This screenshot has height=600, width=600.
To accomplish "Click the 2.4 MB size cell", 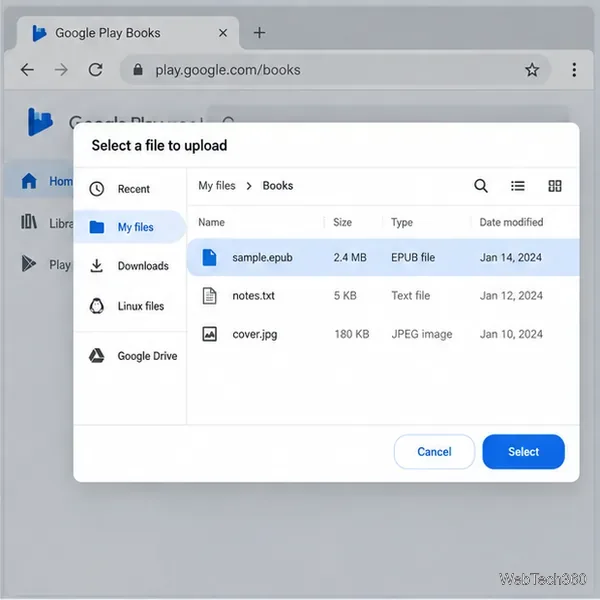I will tap(350, 258).
